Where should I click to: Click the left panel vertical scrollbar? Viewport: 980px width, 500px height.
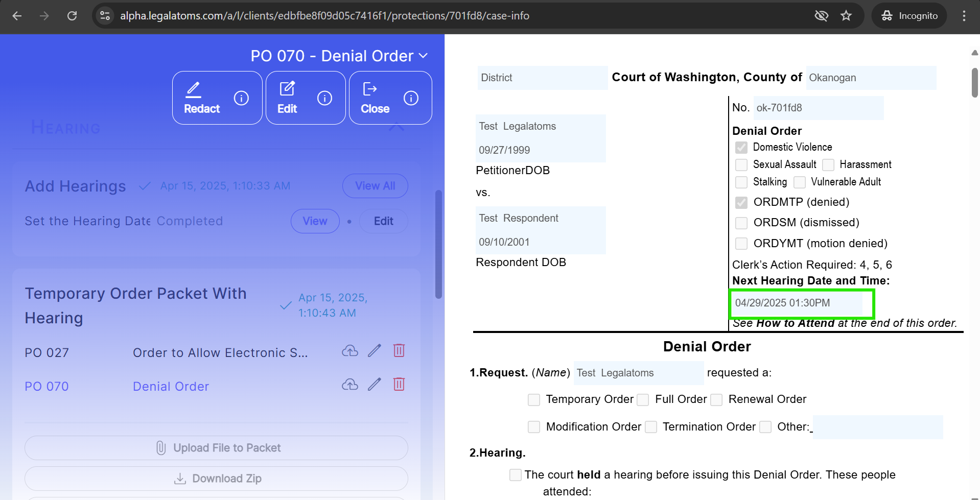pos(438,244)
